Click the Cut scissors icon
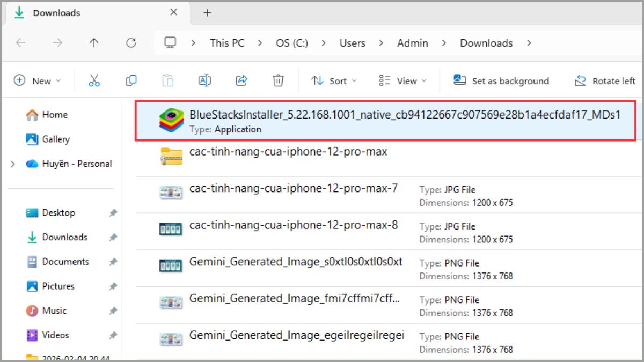The width and height of the screenshot is (644, 362). [x=94, y=80]
